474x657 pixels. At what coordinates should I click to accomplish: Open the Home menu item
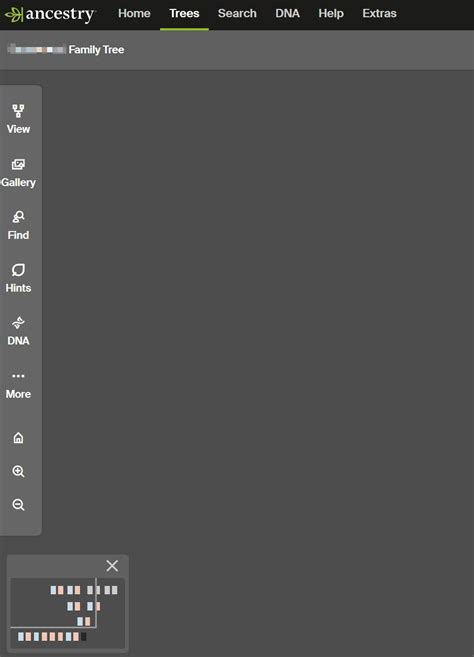pos(134,13)
